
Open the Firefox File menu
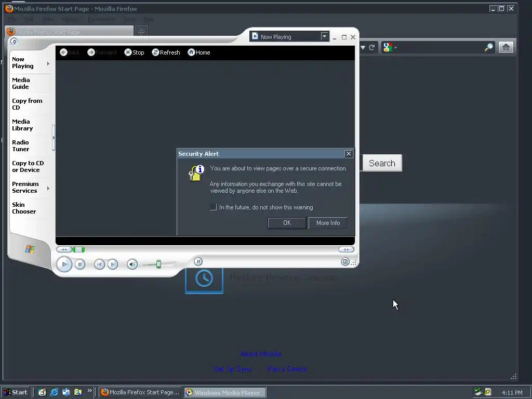tap(12, 19)
